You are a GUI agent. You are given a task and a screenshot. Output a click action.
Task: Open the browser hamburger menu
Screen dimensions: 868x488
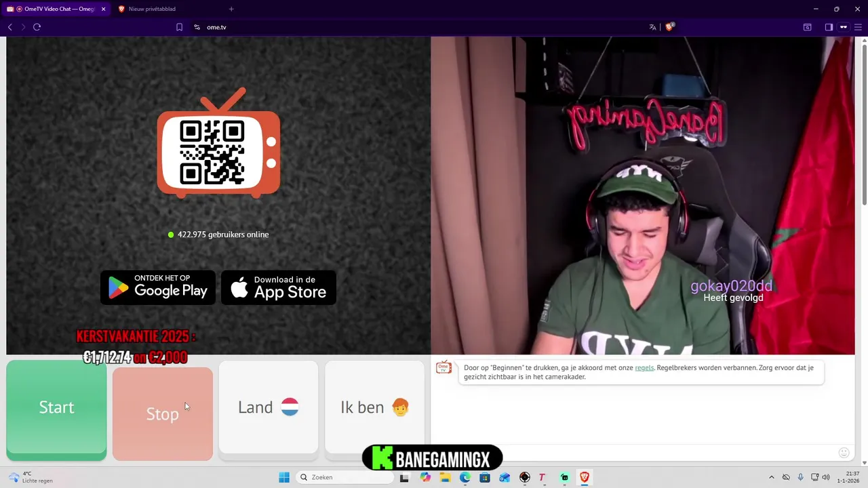[x=859, y=27]
